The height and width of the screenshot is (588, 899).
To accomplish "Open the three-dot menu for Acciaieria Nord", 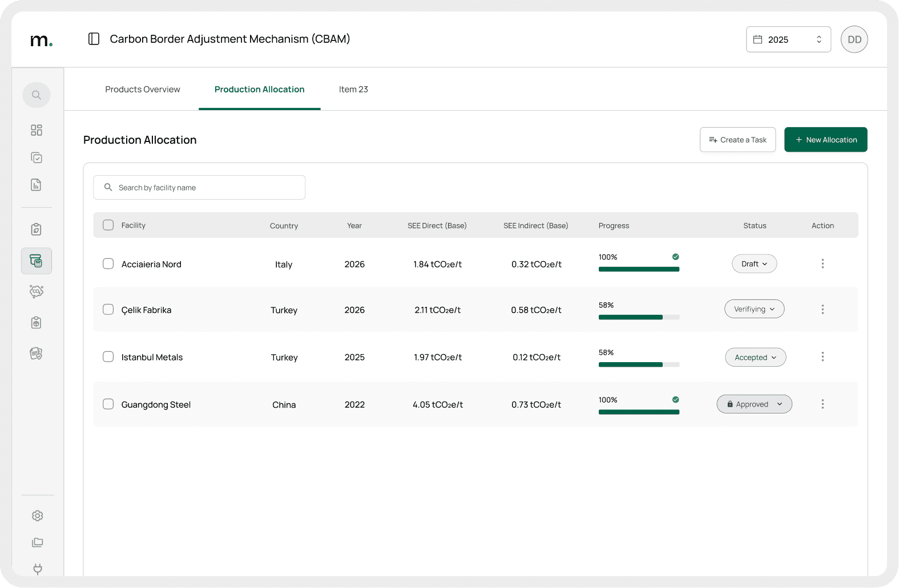I will pyautogui.click(x=823, y=263).
